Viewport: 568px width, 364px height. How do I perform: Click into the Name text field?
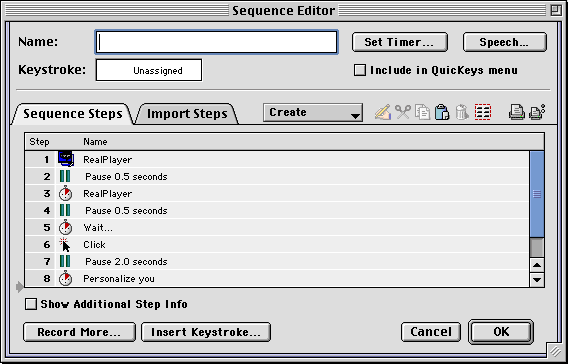[x=216, y=42]
